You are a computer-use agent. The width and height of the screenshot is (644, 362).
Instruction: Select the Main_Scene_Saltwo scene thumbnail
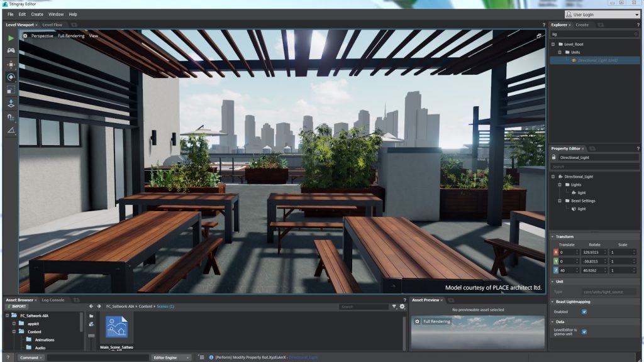pyautogui.click(x=116, y=326)
